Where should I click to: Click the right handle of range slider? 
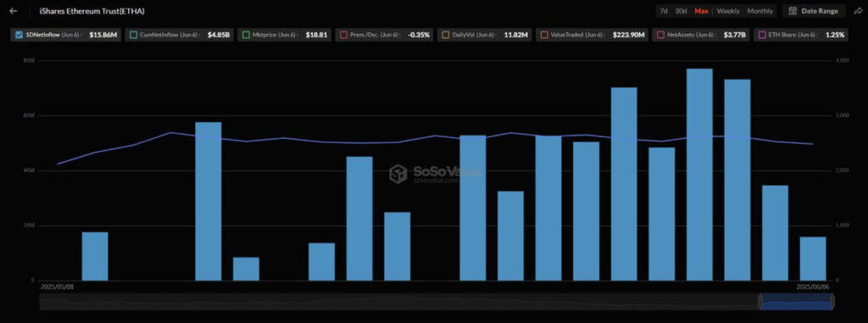(x=832, y=302)
